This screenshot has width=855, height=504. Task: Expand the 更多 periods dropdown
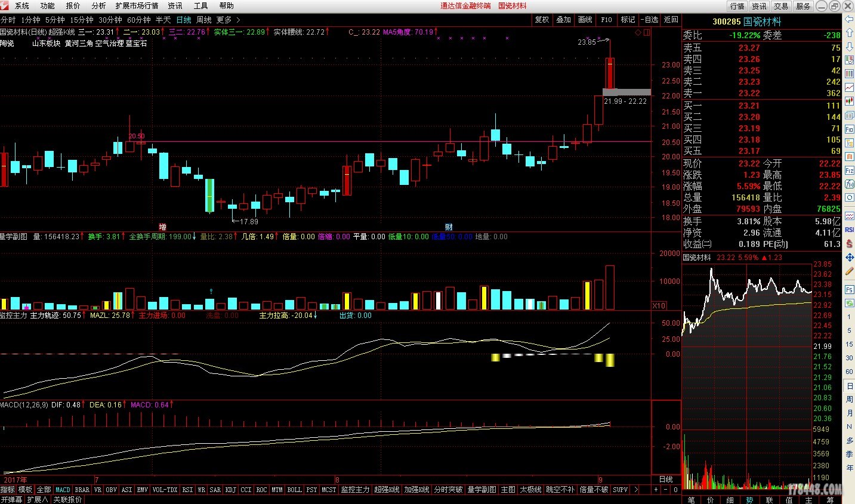point(229,20)
